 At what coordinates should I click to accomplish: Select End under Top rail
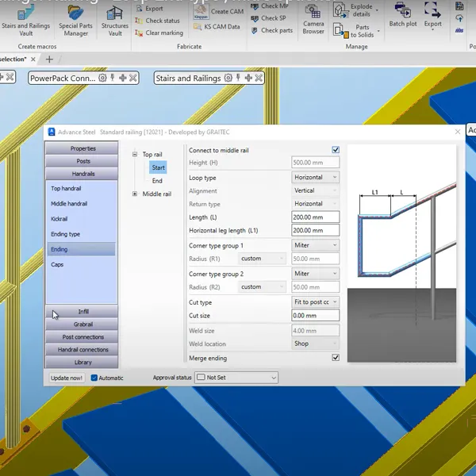(x=157, y=181)
